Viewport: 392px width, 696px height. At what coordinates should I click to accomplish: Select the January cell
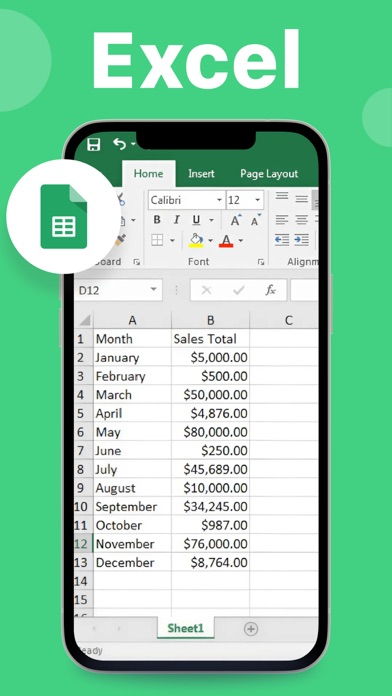(132, 357)
